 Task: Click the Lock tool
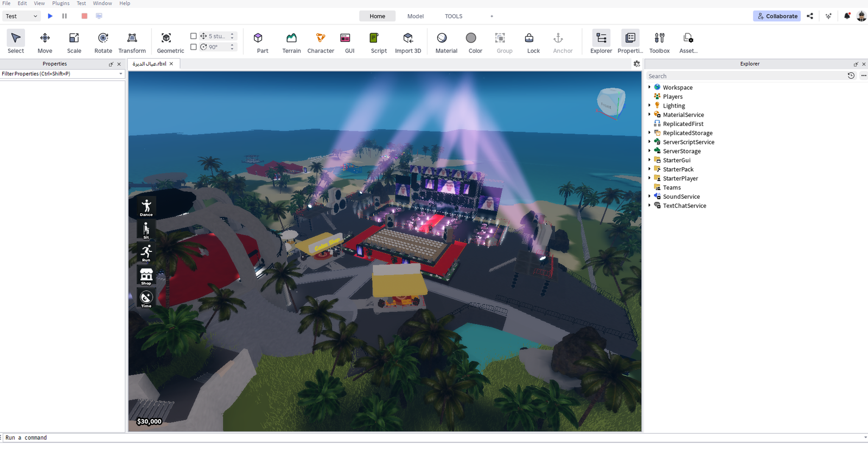[533, 42]
